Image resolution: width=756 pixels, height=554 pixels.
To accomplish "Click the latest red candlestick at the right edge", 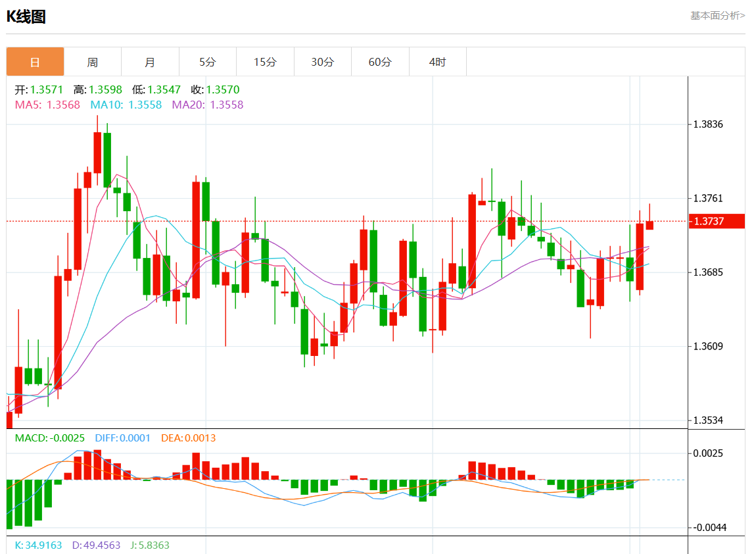I will click(650, 225).
